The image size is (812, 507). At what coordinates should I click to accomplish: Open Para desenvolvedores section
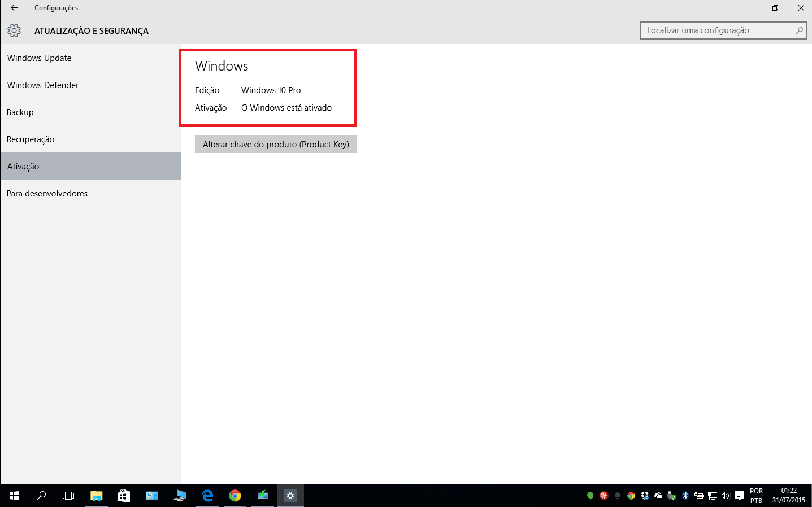coord(91,194)
